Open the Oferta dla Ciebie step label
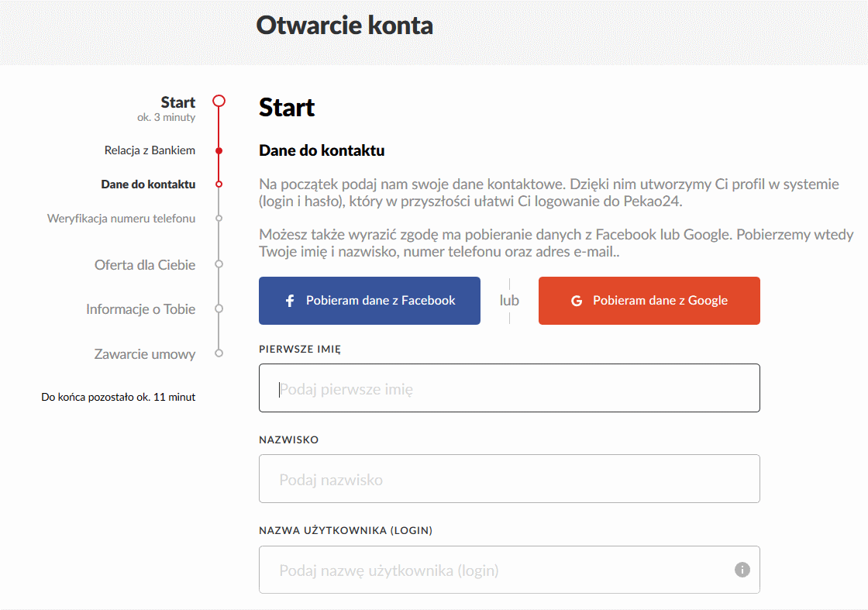 pos(145,265)
